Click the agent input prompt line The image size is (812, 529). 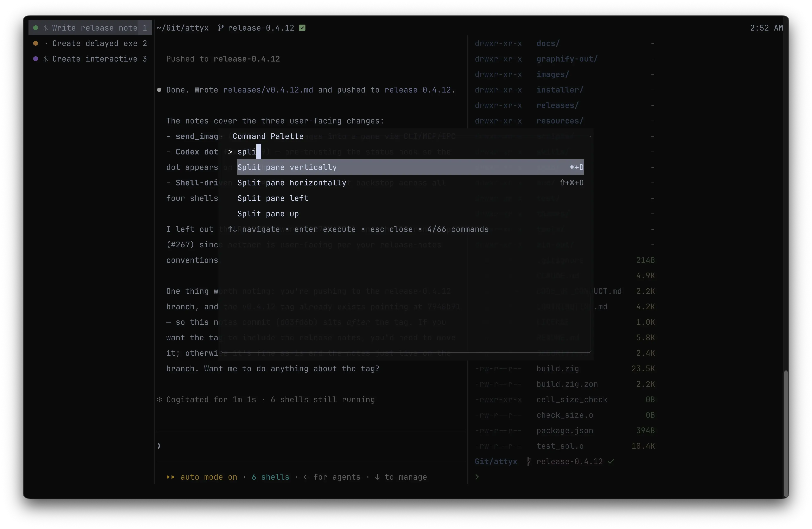311,446
